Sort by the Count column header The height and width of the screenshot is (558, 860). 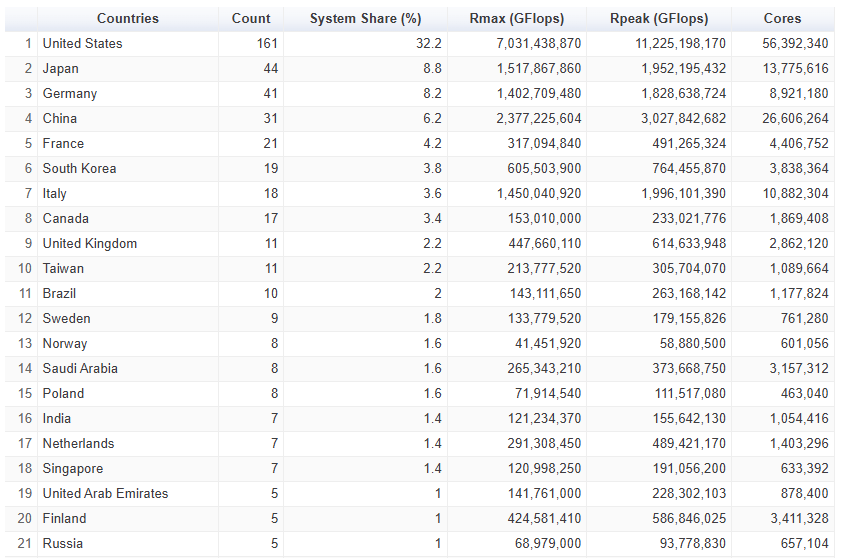click(251, 19)
